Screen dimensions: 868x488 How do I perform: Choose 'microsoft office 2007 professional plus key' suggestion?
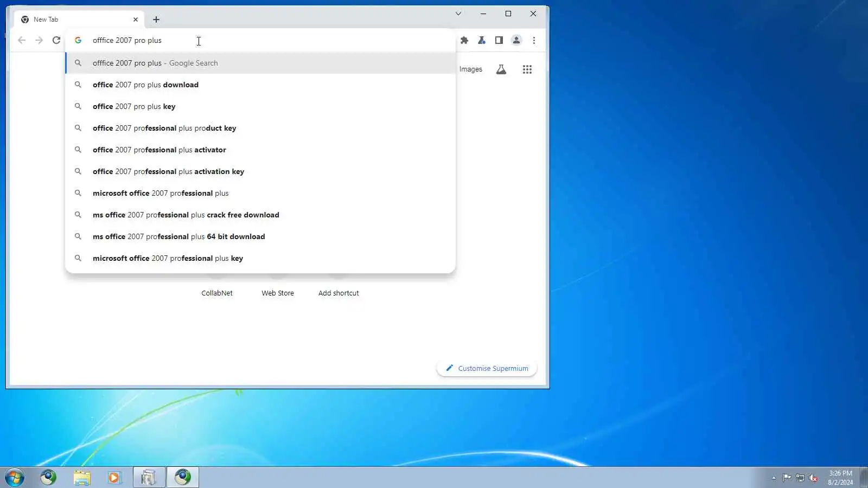(x=260, y=258)
